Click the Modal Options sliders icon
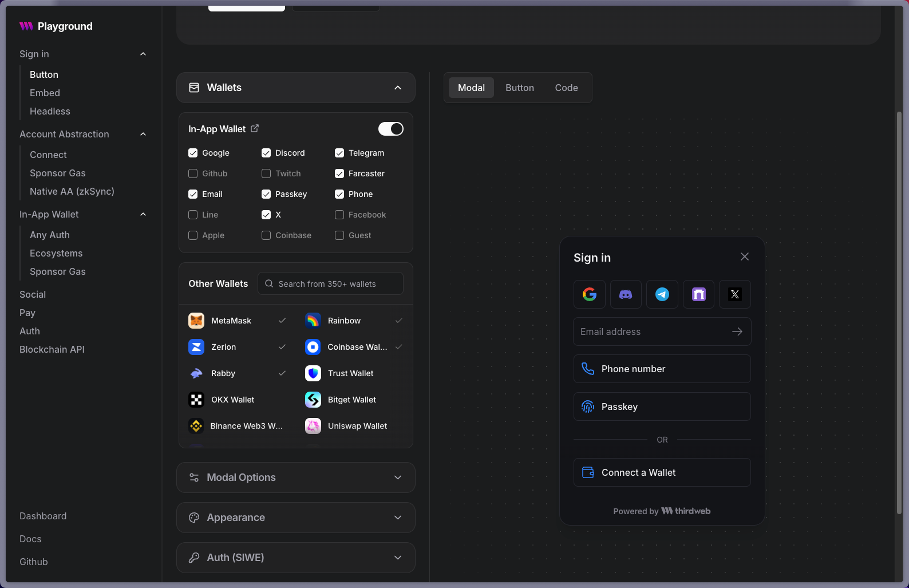Viewport: 909px width, 588px height. coord(194,477)
